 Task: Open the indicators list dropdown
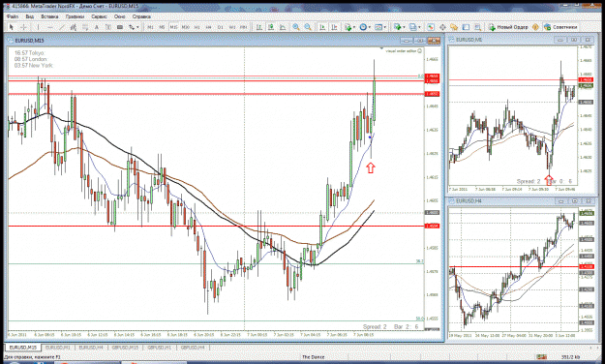(x=350, y=27)
